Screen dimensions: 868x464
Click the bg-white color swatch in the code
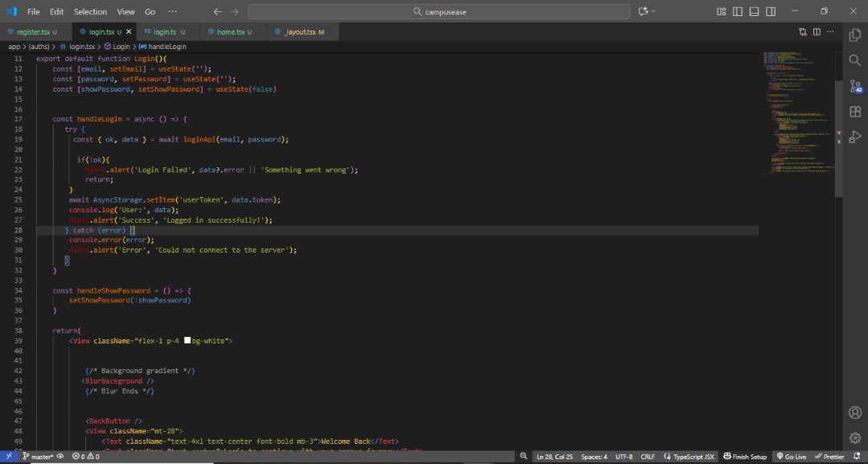187,340
